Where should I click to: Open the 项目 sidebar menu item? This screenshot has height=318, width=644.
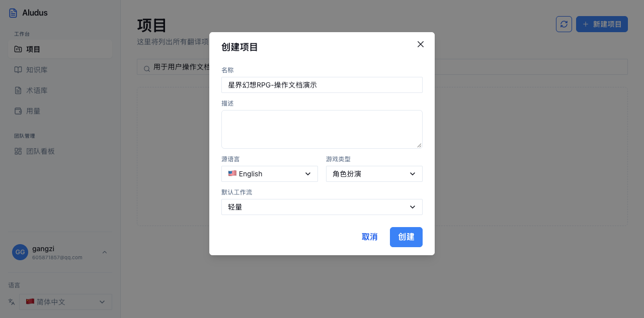pos(60,49)
